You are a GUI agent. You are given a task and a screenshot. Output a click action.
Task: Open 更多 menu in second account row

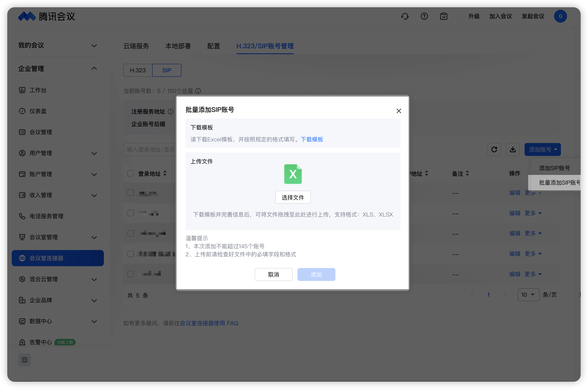533,213
